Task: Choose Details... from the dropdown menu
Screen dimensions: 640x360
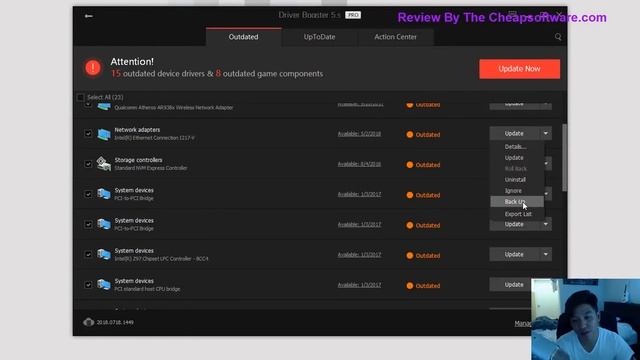Action: pos(517,147)
